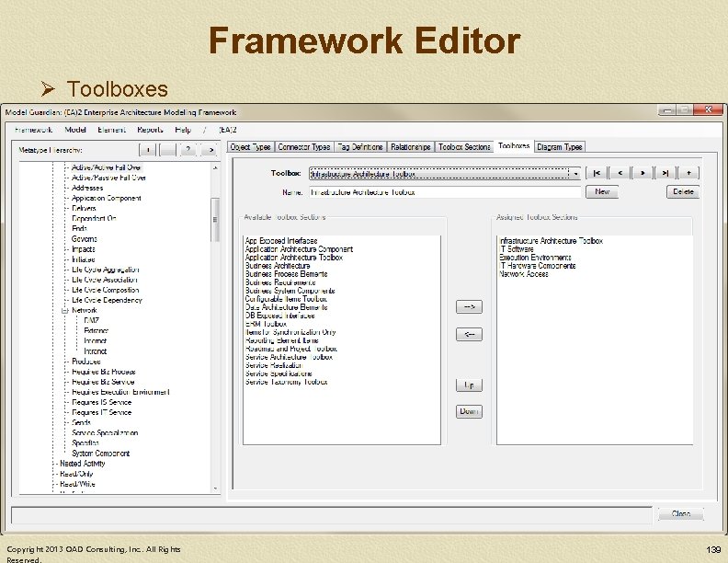The image size is (728, 563).
Task: Select Configurable Items Toolbox available section
Action: coord(287,299)
